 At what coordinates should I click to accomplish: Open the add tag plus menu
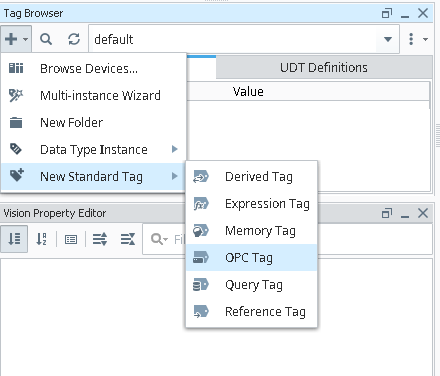click(x=16, y=39)
